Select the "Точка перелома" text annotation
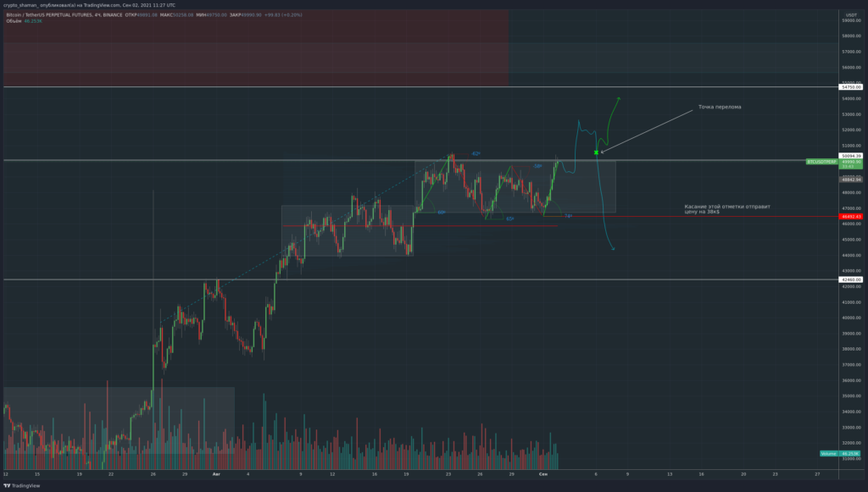Viewport: 868px width, 492px height. coord(720,108)
